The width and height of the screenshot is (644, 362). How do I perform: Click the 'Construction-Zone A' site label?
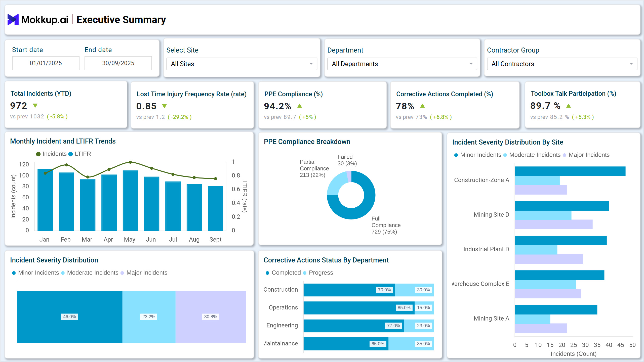481,180
